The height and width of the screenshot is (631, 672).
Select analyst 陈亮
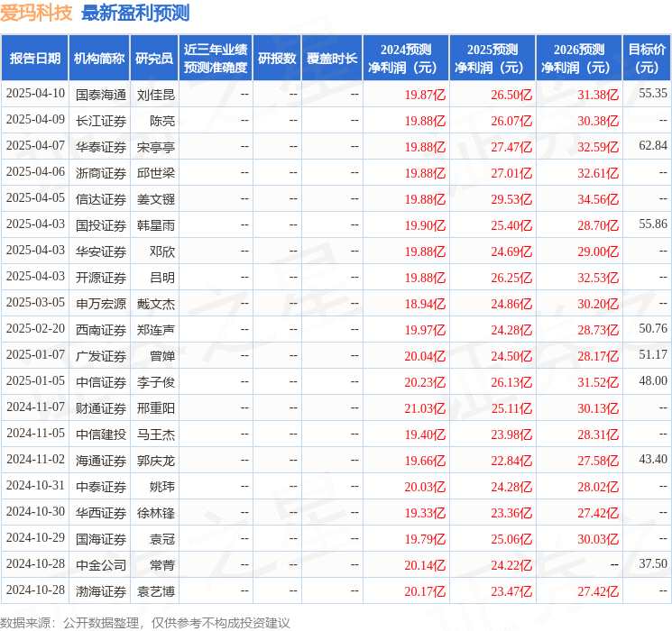click(162, 121)
